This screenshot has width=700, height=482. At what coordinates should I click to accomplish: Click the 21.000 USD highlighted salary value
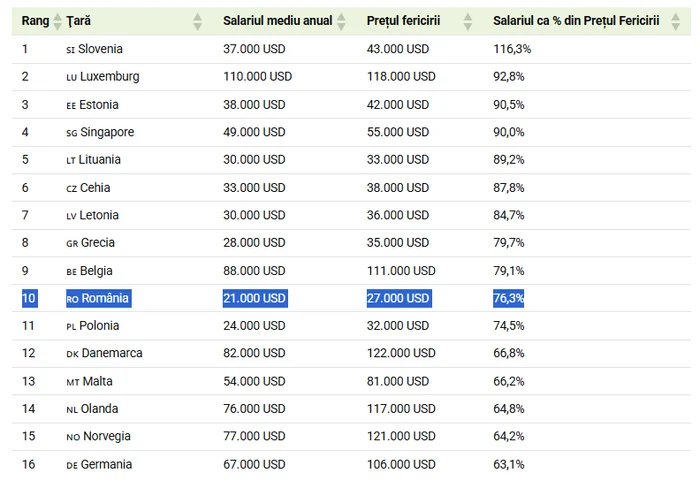pyautogui.click(x=255, y=298)
